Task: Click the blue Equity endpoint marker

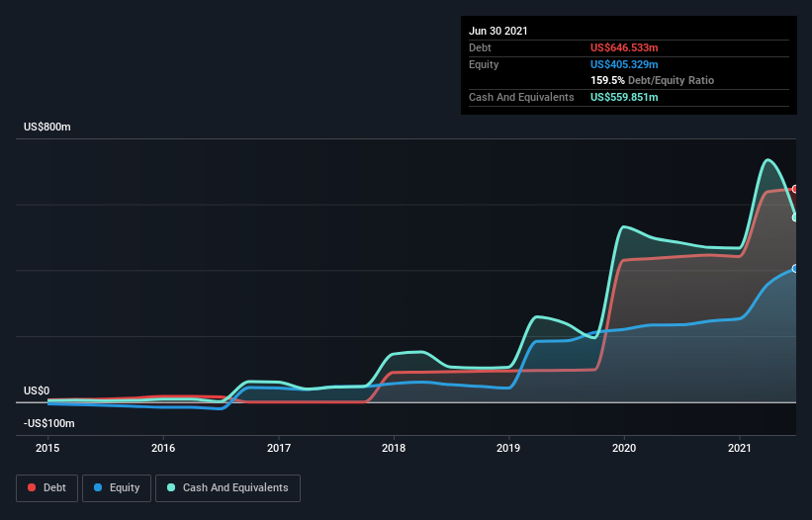Action: click(795, 269)
